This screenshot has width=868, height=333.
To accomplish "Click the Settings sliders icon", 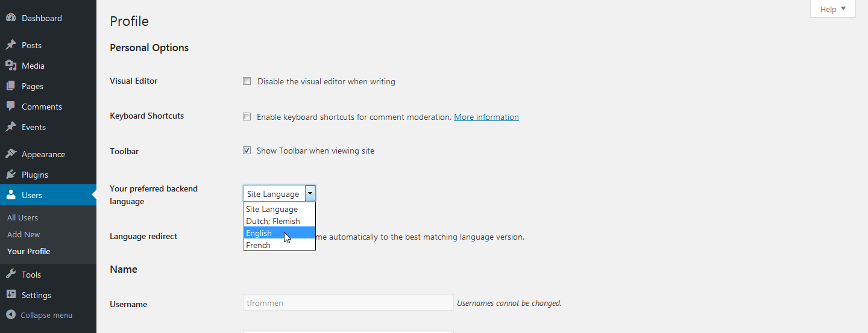I will click(11, 295).
